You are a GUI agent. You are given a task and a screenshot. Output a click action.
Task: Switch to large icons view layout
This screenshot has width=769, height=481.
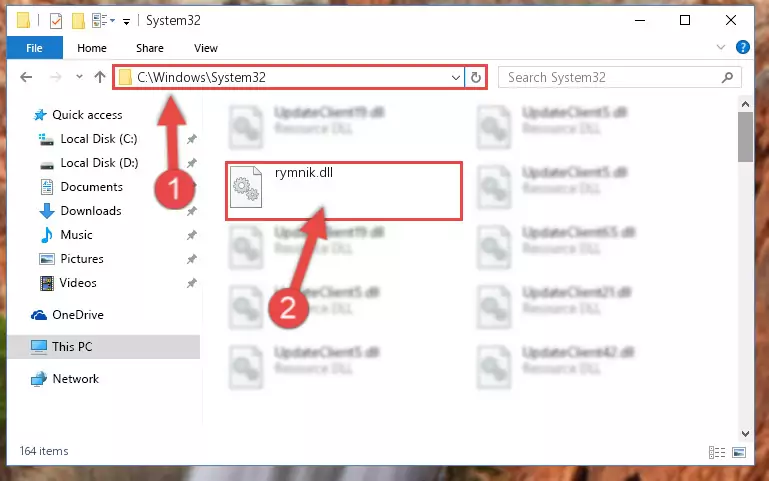739,452
